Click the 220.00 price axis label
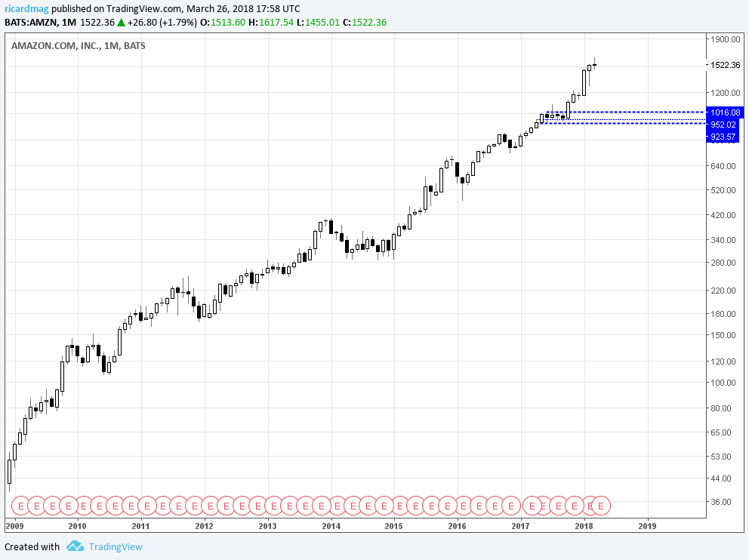The height and width of the screenshot is (560, 749). point(723,291)
